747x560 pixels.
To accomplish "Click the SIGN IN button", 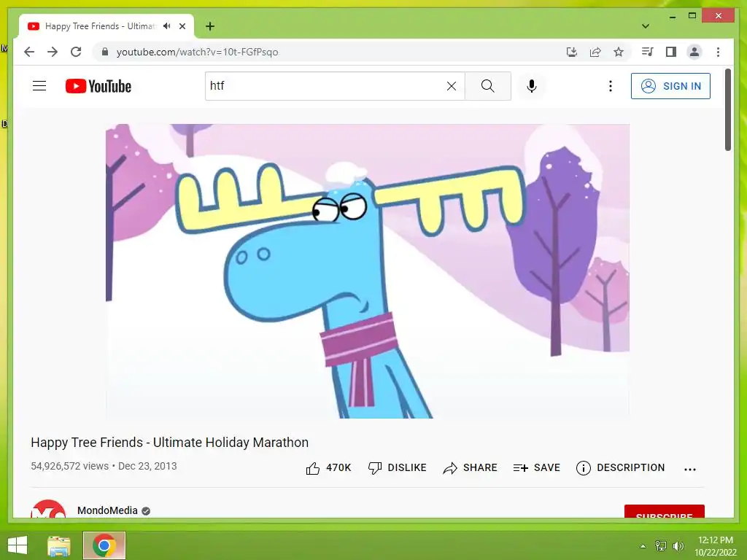I will [670, 86].
